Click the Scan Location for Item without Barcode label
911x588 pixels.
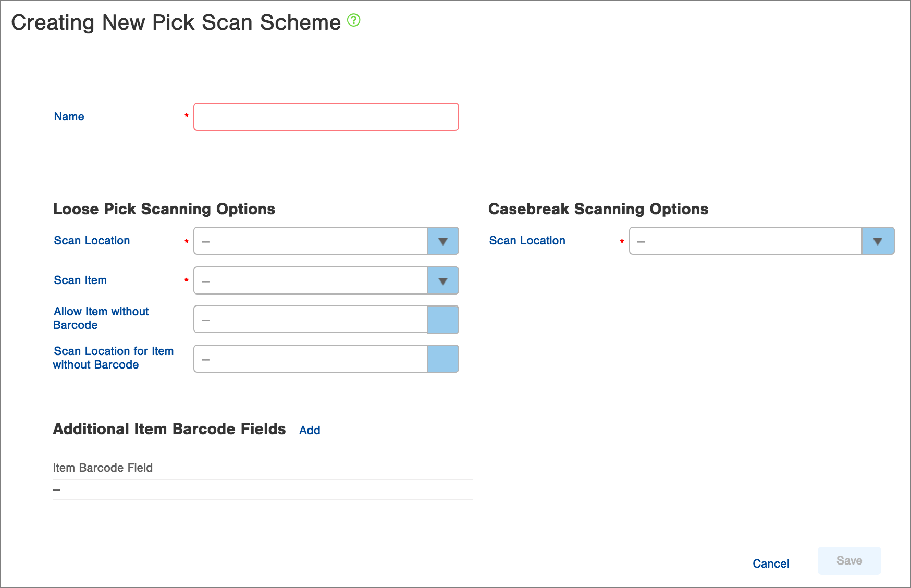pos(113,358)
